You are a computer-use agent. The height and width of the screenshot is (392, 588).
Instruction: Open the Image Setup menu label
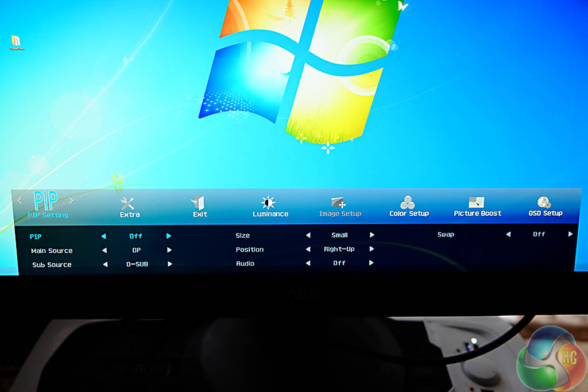pyautogui.click(x=340, y=214)
